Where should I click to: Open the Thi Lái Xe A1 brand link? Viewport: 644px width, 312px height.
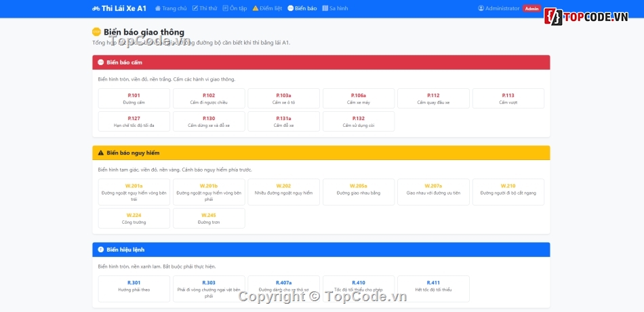click(119, 8)
